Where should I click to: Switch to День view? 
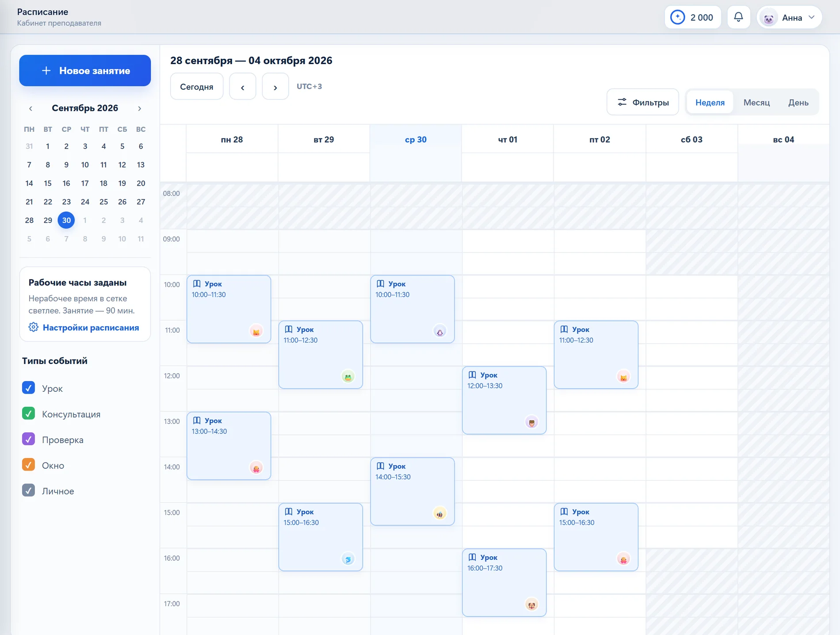click(798, 102)
